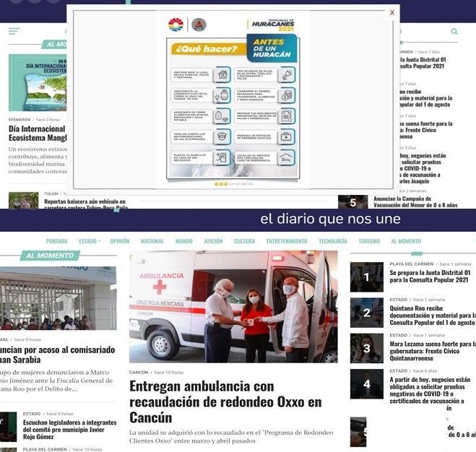Open Anuncian la Campaña de Vacunación headline
Image resolution: width=476 pixels, height=452 pixels.
coord(415,202)
